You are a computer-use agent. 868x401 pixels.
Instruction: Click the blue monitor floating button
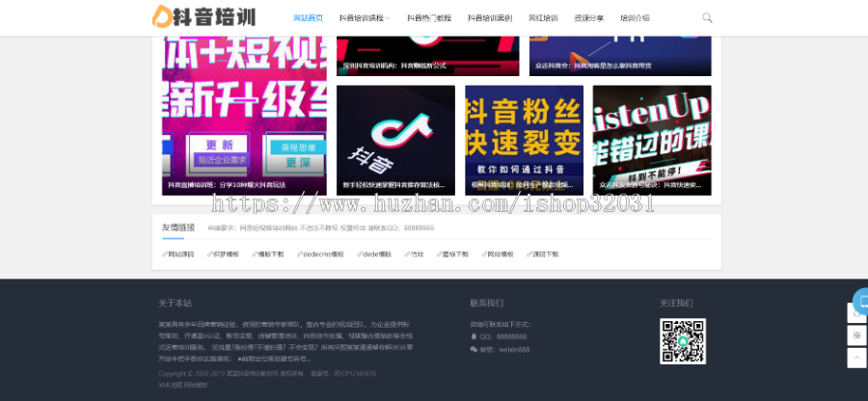(x=861, y=302)
